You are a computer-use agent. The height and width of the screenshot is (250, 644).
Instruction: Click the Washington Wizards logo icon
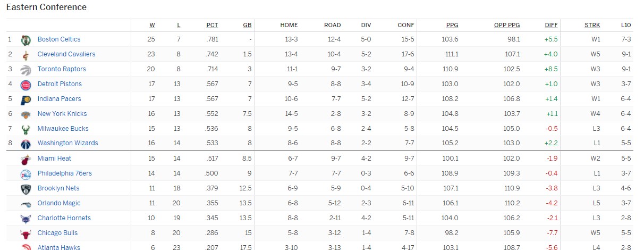tap(26, 144)
